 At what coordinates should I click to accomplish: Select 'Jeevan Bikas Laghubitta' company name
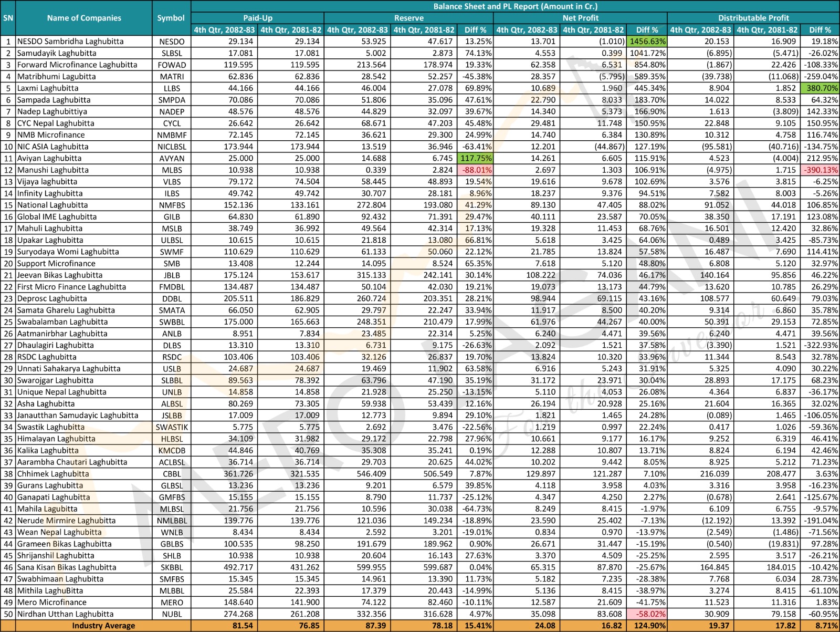(x=60, y=275)
